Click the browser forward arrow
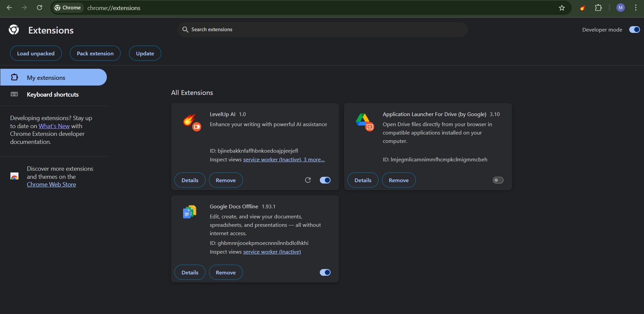Image resolution: width=644 pixels, height=314 pixels. coord(24,8)
